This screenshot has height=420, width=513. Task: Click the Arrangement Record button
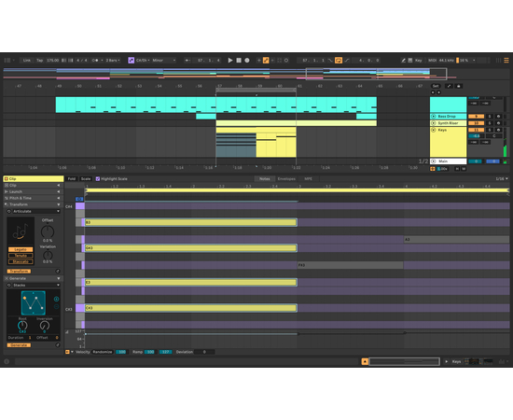tap(247, 61)
